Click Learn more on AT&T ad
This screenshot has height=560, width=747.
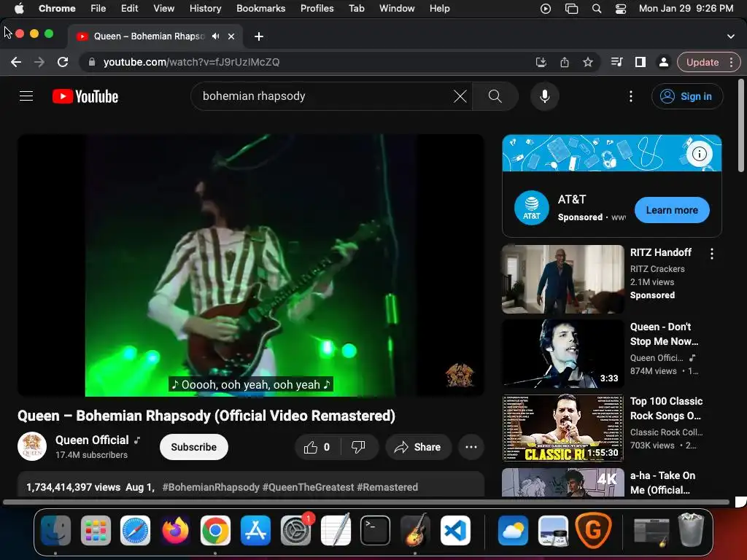pos(672,210)
